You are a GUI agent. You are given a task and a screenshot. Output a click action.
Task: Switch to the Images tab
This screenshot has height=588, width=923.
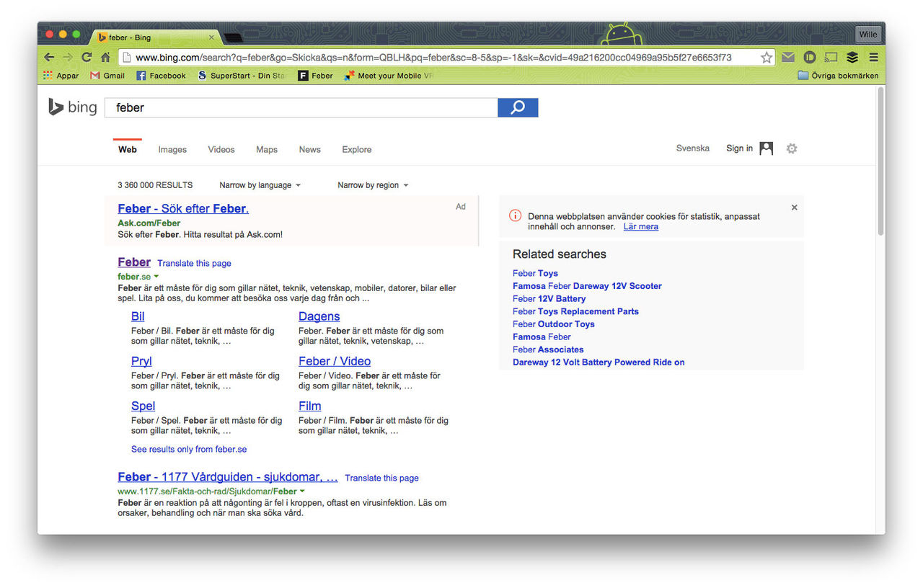(172, 149)
